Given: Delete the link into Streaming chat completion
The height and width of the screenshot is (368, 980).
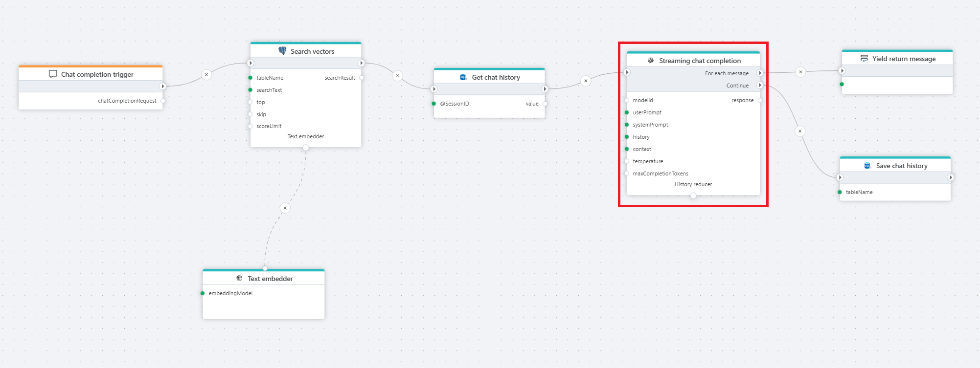Looking at the screenshot, I should tap(586, 81).
